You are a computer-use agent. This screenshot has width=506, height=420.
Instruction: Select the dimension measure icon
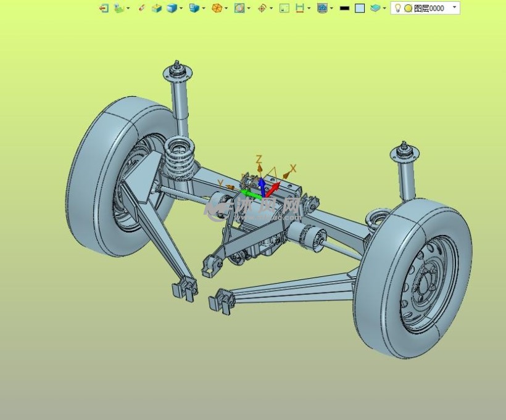300,8
